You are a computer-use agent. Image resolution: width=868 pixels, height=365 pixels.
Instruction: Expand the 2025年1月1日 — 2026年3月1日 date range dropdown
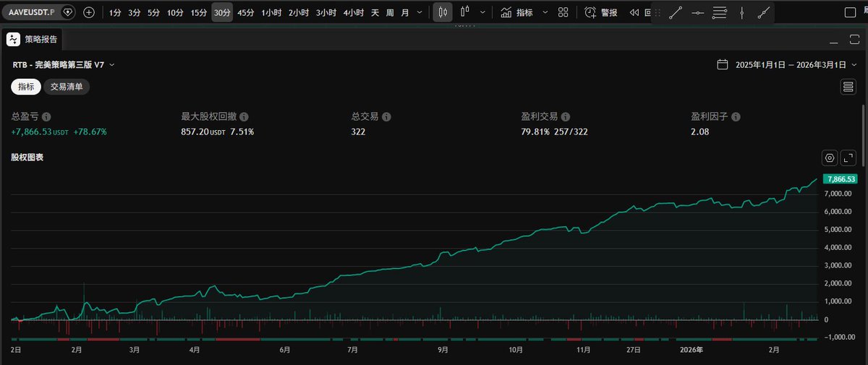[797, 64]
